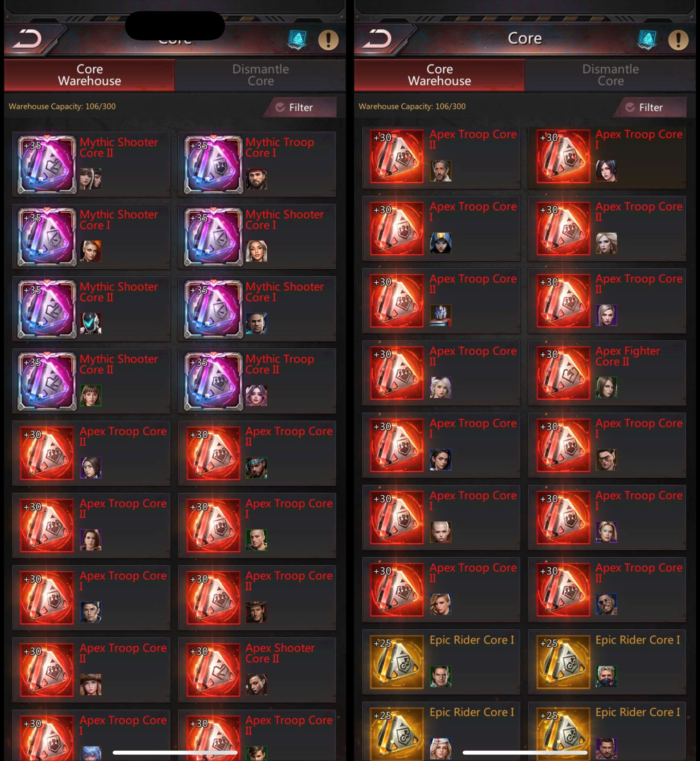Viewport: 700px width, 761px height.
Task: Open the Filter button on the right screen
Action: [x=650, y=107]
